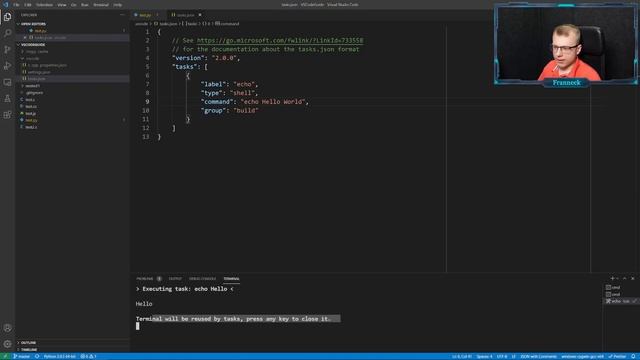Open the Accounts menu icon
This screenshot has width=640, height=360.
coord(7,328)
